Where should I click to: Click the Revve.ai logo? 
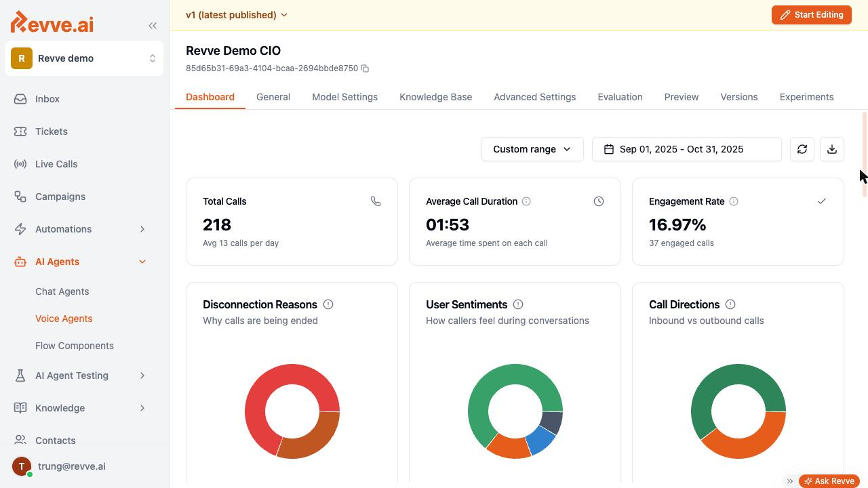coord(52,22)
